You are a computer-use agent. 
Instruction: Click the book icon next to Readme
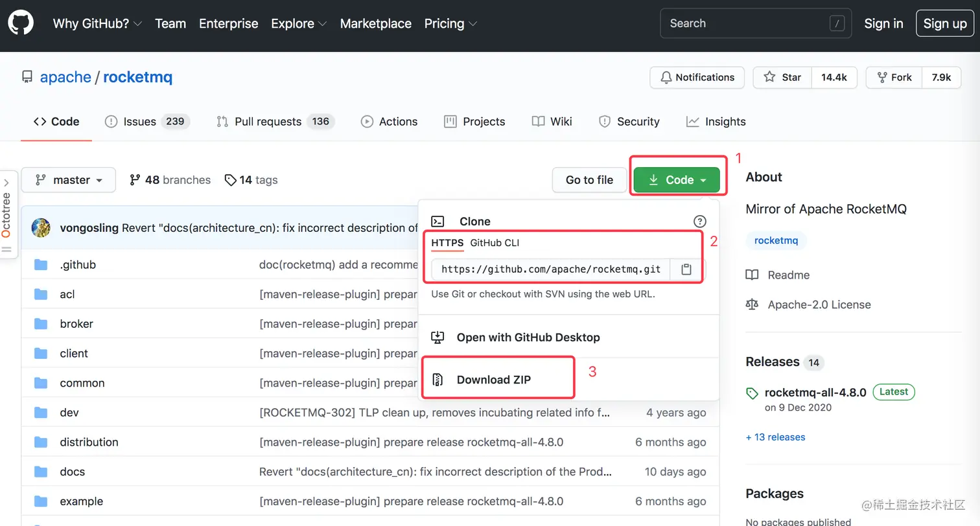(x=752, y=275)
